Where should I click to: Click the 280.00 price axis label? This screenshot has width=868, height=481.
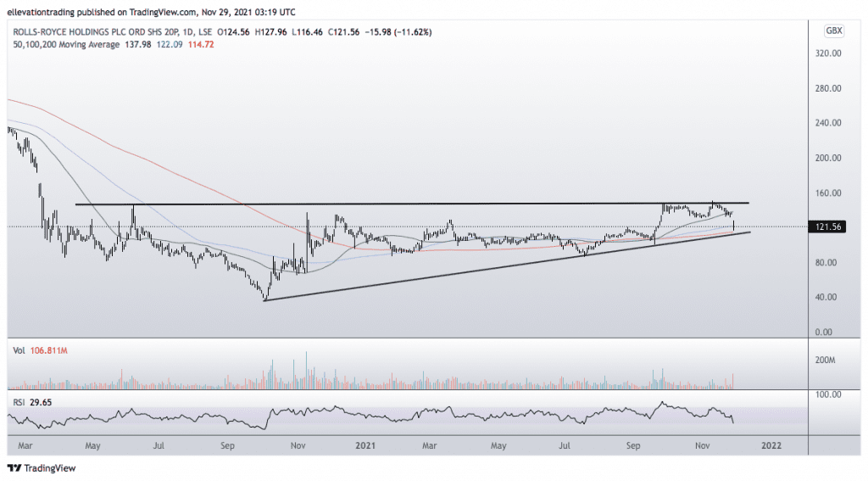click(x=828, y=88)
